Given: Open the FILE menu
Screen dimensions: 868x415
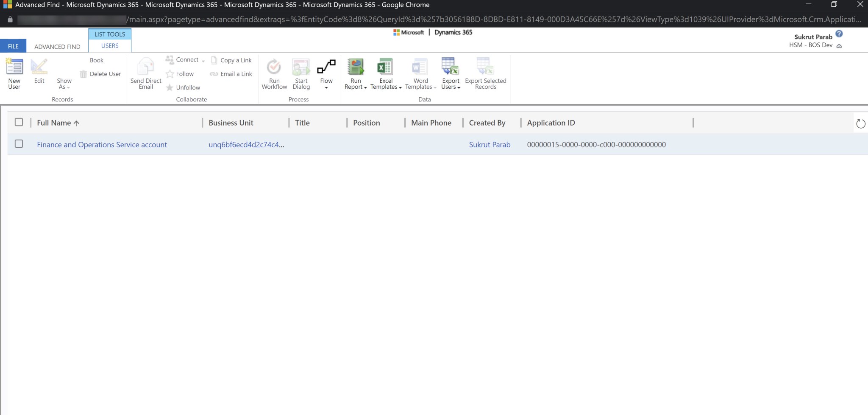Looking at the screenshot, I should coord(13,46).
